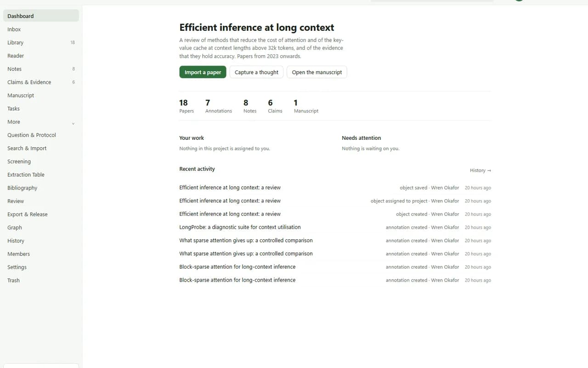Open Trash in the sidebar
Image resolution: width=588 pixels, height=368 pixels.
coord(41,281)
